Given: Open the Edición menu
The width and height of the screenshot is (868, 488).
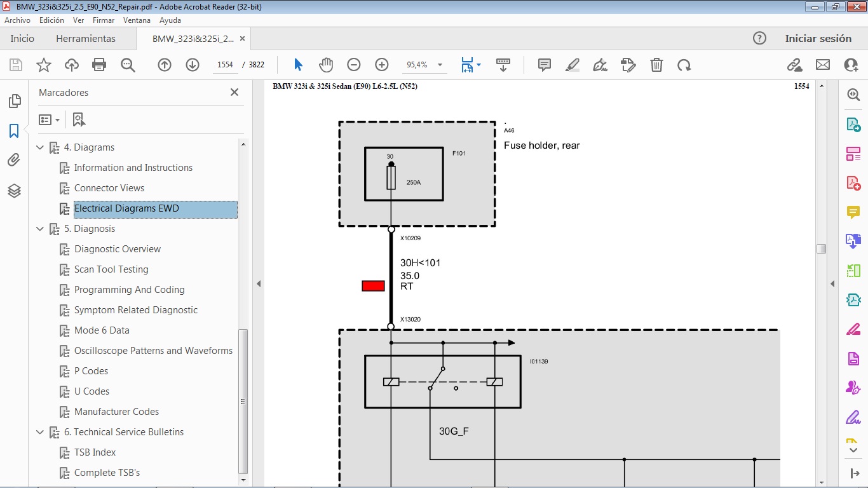Looking at the screenshot, I should click(x=51, y=20).
